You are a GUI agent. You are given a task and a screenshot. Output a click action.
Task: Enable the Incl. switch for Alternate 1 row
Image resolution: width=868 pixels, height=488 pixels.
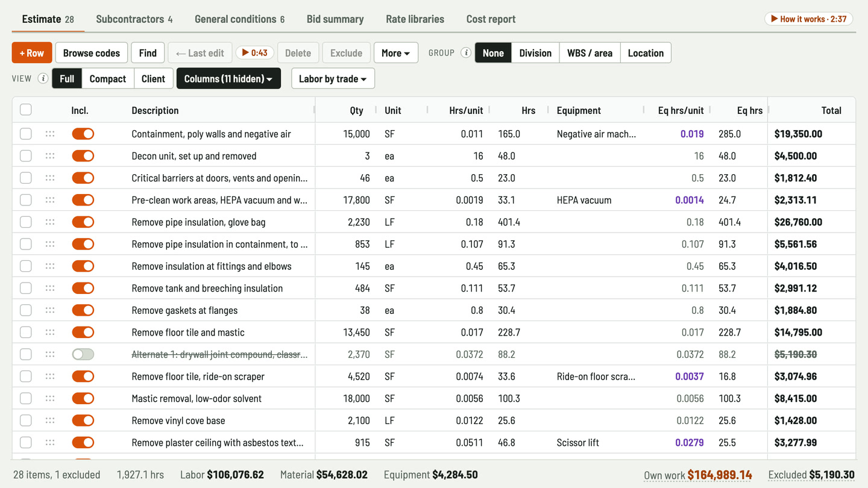tap(83, 354)
